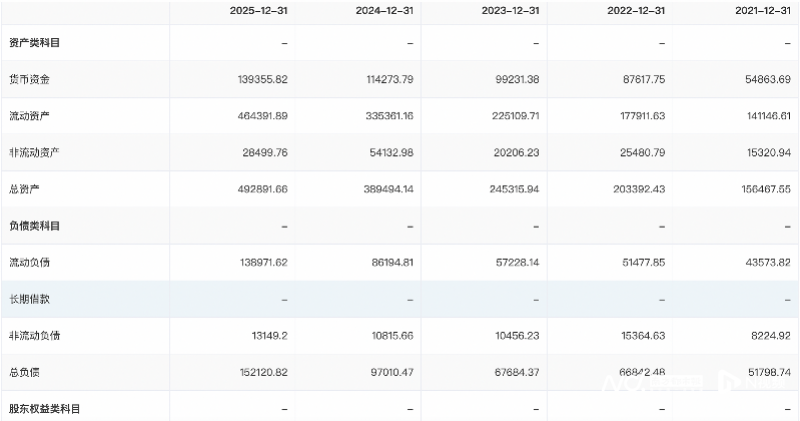
Task: Select the 资产类科目 section row label
Action: (x=36, y=43)
